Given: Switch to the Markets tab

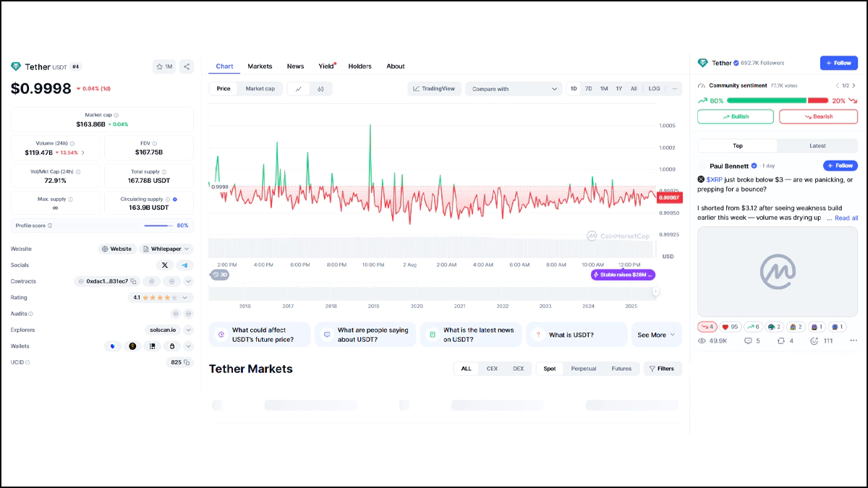Looking at the screenshot, I should pos(260,67).
